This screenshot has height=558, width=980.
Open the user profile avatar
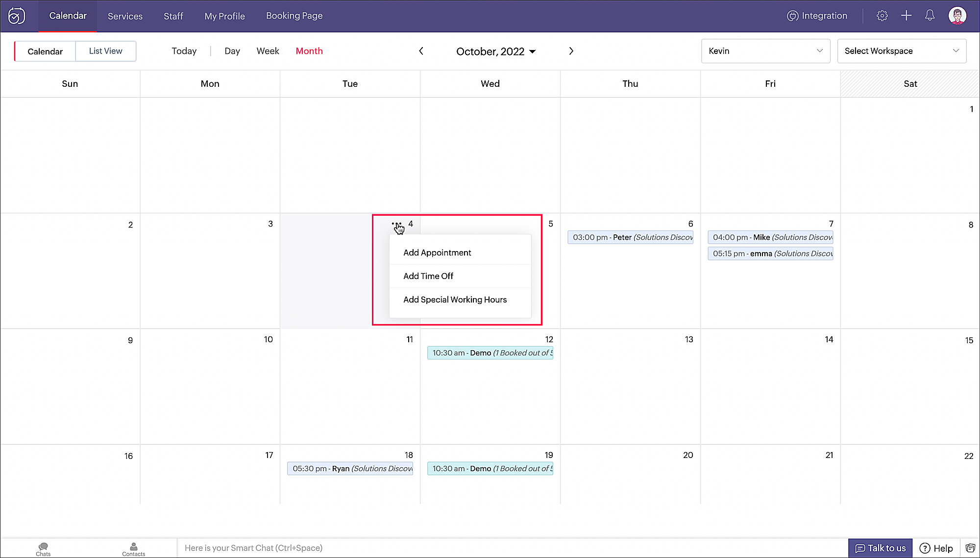pos(957,16)
